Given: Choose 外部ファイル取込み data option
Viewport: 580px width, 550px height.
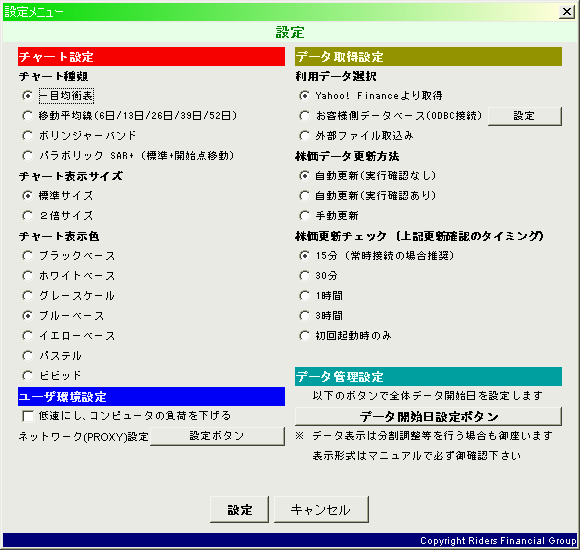Looking at the screenshot, I should point(304,136).
